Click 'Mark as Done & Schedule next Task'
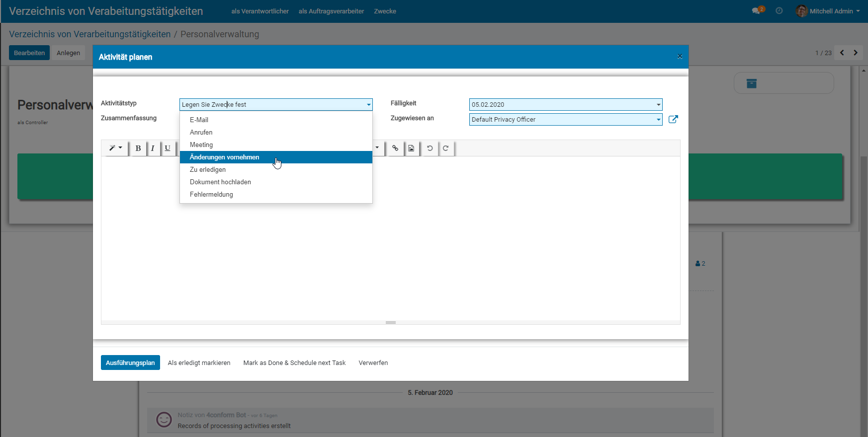The image size is (868, 437). (294, 363)
